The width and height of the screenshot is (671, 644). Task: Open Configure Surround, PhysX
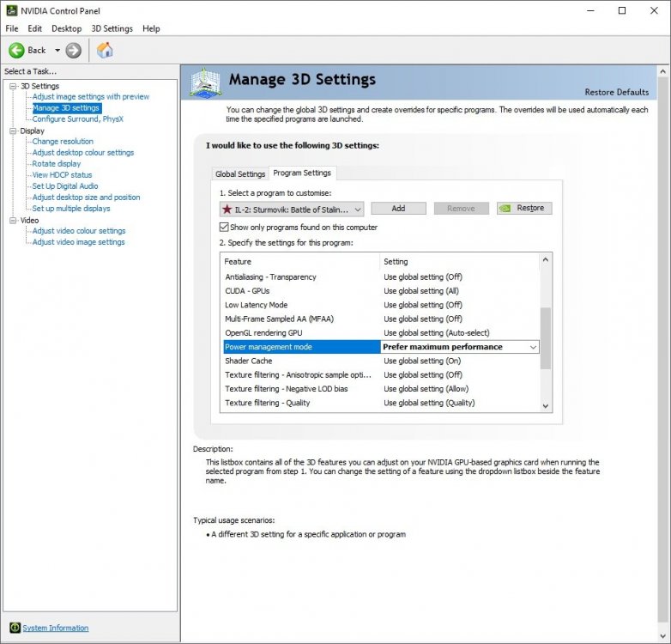click(78, 119)
